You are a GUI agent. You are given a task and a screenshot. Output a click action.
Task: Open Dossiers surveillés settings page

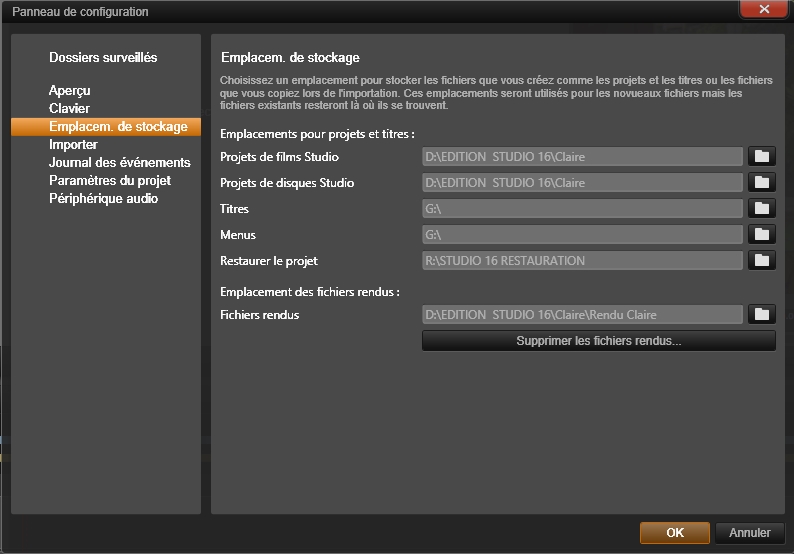pos(103,57)
